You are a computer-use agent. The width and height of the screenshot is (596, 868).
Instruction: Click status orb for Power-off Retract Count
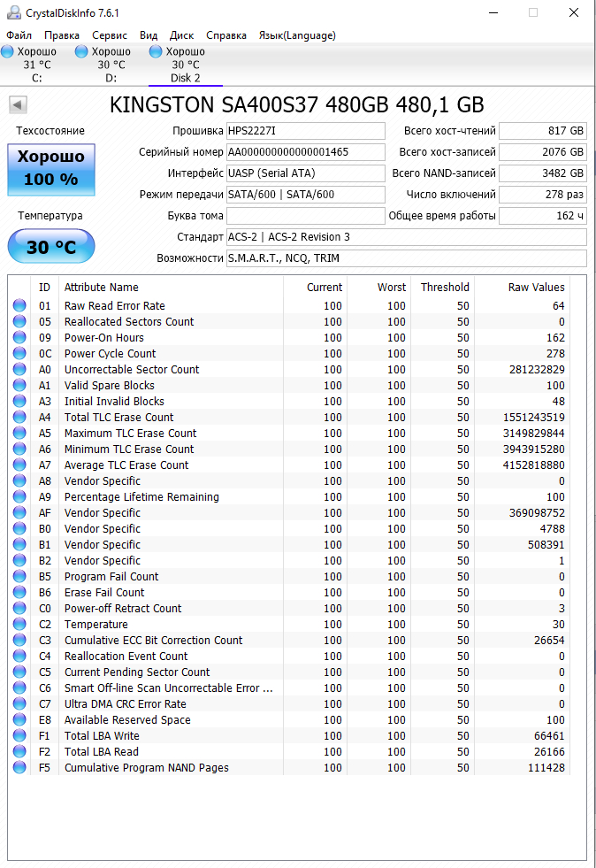pos(19,609)
